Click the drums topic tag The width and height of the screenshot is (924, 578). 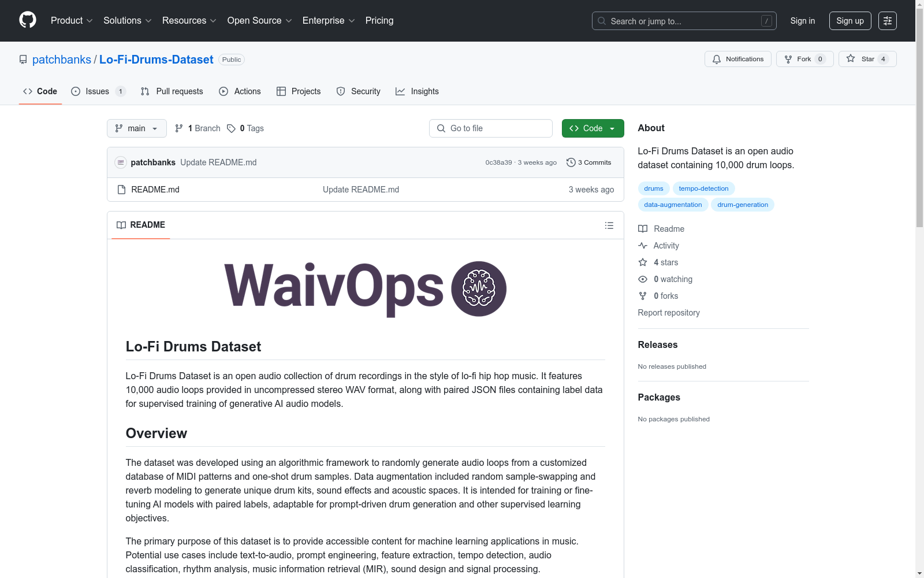tap(654, 188)
